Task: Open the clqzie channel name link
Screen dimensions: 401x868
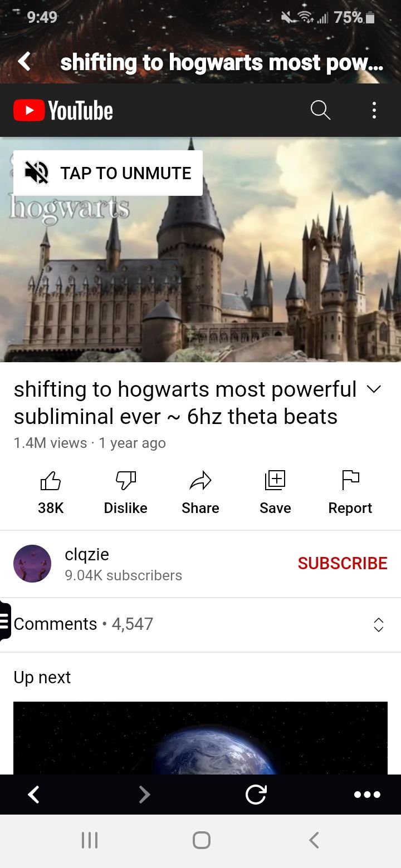Action: (87, 554)
